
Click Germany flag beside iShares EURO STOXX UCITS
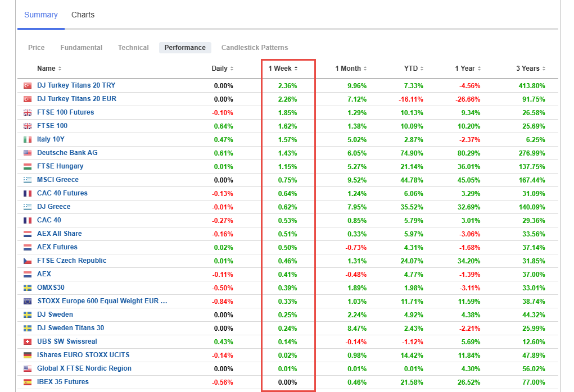point(28,355)
